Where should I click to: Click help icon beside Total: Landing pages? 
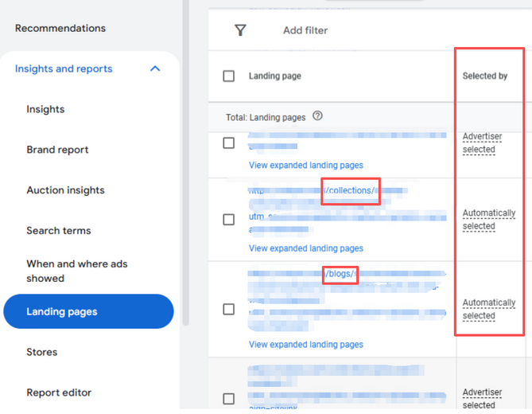pos(318,116)
